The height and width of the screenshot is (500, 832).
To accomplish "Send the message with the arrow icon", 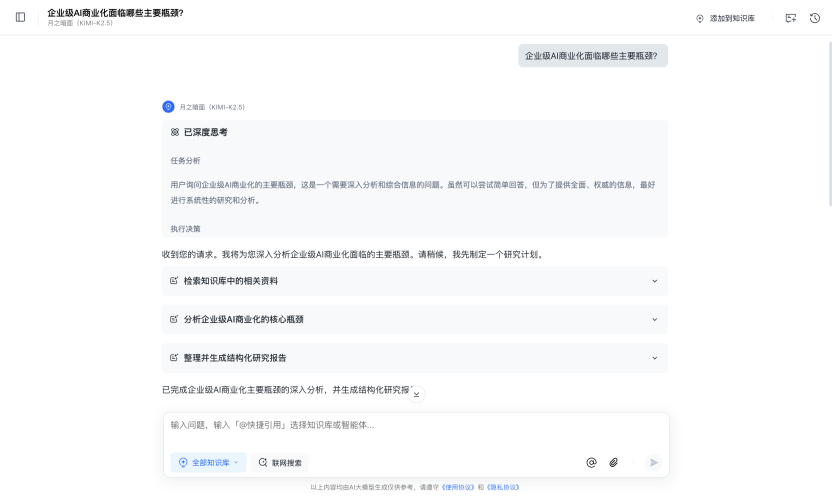I will pos(654,462).
